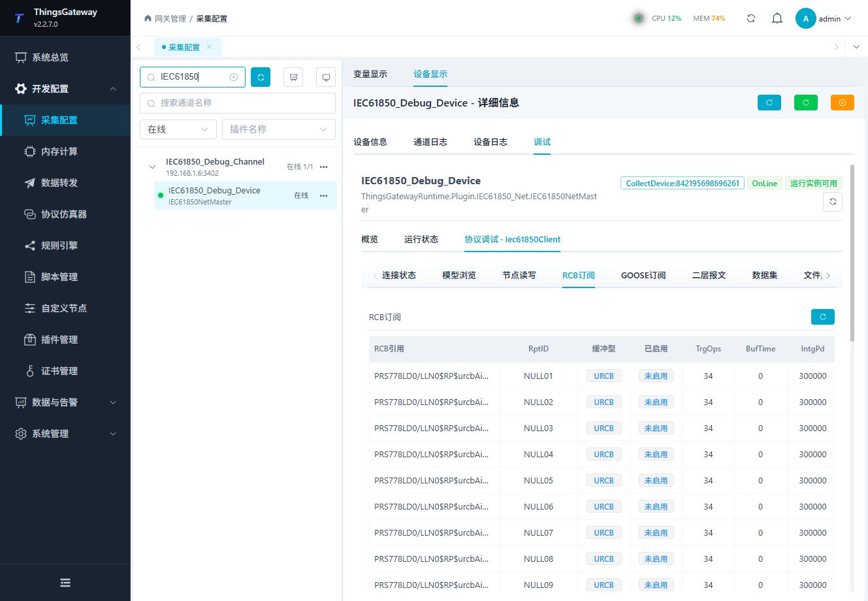The image size is (868, 601).
Task: Collapse the 开发配置 sidebar group
Action: [x=65, y=89]
